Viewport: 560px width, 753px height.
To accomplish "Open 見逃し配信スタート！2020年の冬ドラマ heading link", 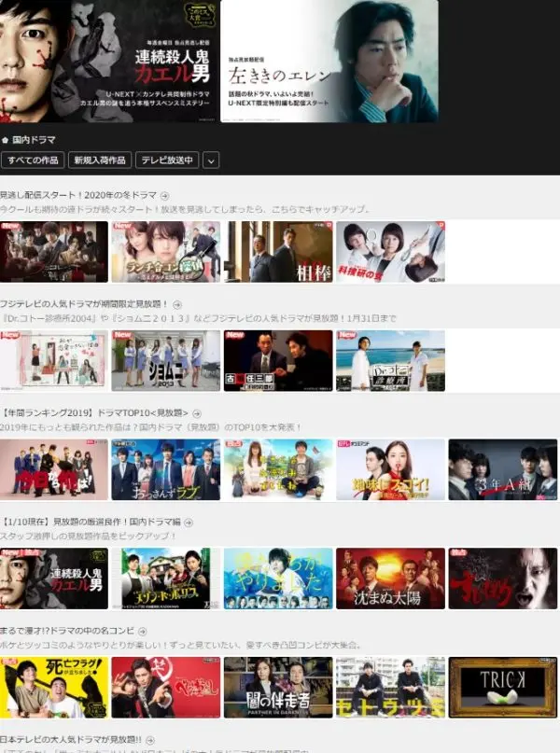I will tap(78, 195).
